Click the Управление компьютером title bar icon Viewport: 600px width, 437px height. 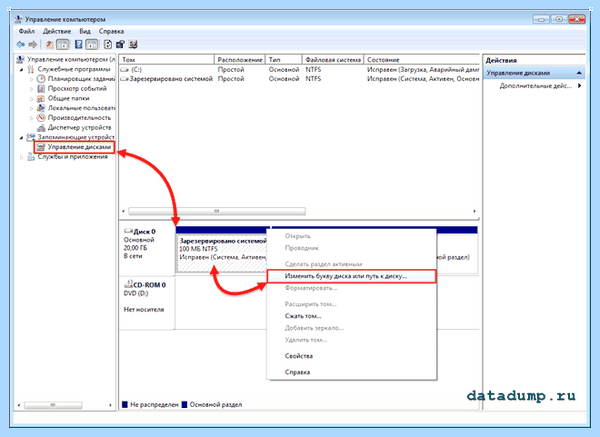coord(18,19)
